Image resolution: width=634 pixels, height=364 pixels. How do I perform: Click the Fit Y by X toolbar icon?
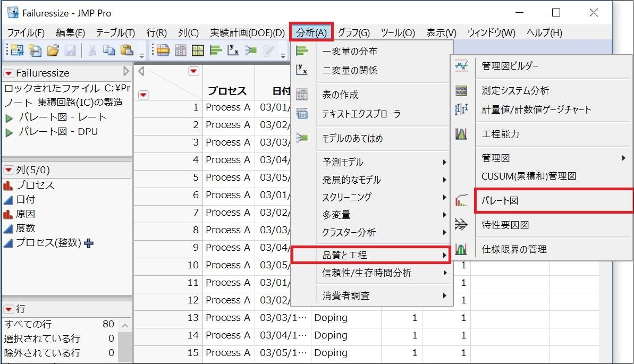233,50
